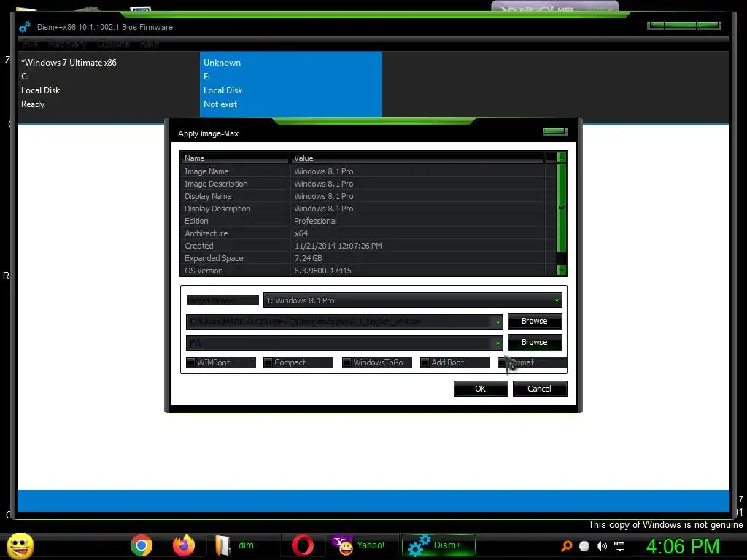The image size is (747, 560).
Task: Enable the Format checkbox
Action: pyautogui.click(x=502, y=362)
